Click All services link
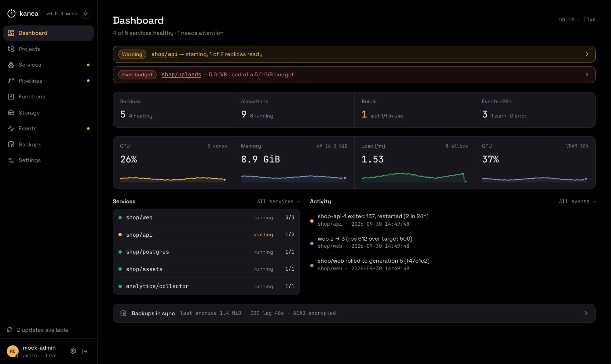This screenshot has height=364, width=611. pos(279,202)
